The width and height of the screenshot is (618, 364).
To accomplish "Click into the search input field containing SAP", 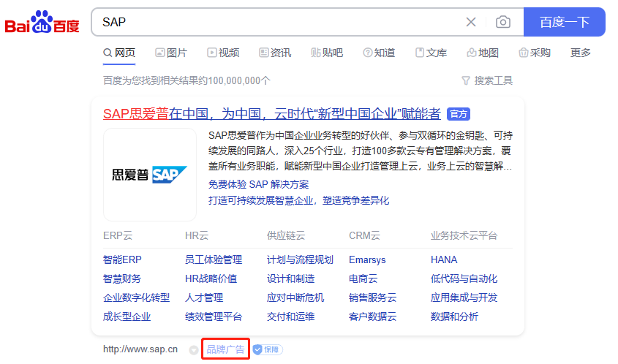I will pyautogui.click(x=278, y=22).
